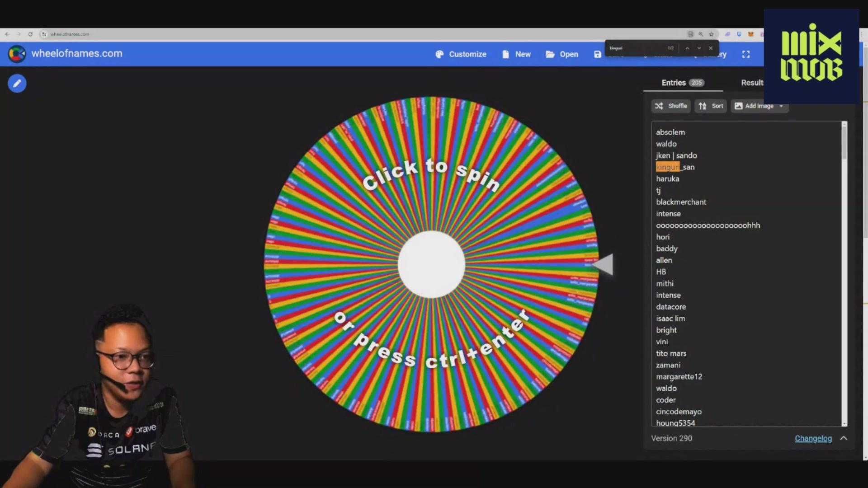Collapse the changelog chevron
Screen dimensions: 868x488
pos(844,438)
